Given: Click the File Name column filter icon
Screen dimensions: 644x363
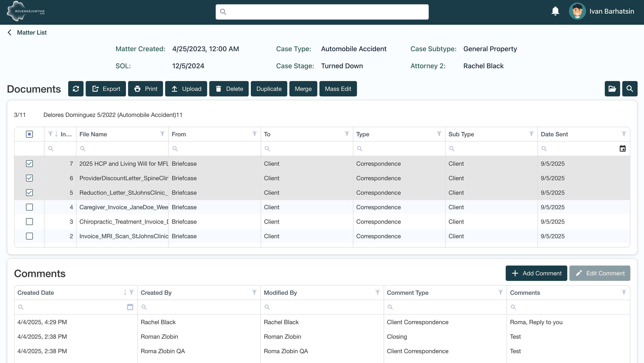Looking at the screenshot, I should pyautogui.click(x=162, y=134).
